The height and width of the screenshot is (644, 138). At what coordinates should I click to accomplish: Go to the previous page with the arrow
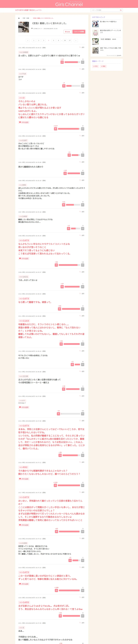tap(28, 40)
